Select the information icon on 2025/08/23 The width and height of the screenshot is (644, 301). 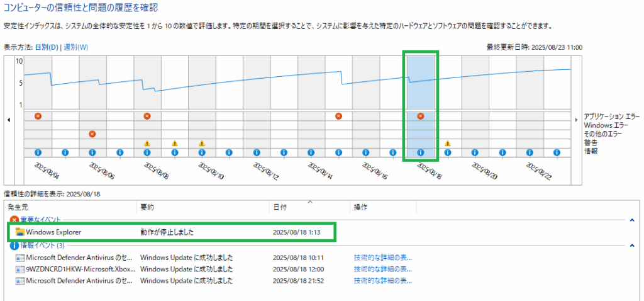(557, 152)
